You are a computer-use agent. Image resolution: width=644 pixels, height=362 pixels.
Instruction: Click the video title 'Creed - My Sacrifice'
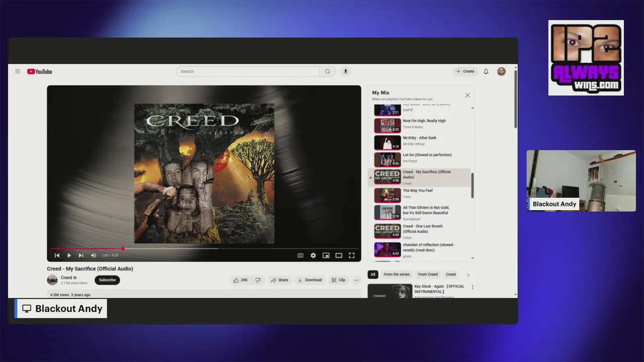(90, 268)
